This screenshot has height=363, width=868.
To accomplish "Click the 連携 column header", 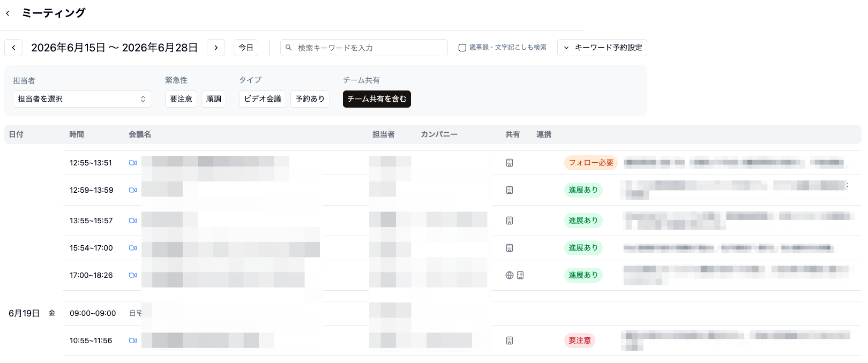I will pos(544,134).
